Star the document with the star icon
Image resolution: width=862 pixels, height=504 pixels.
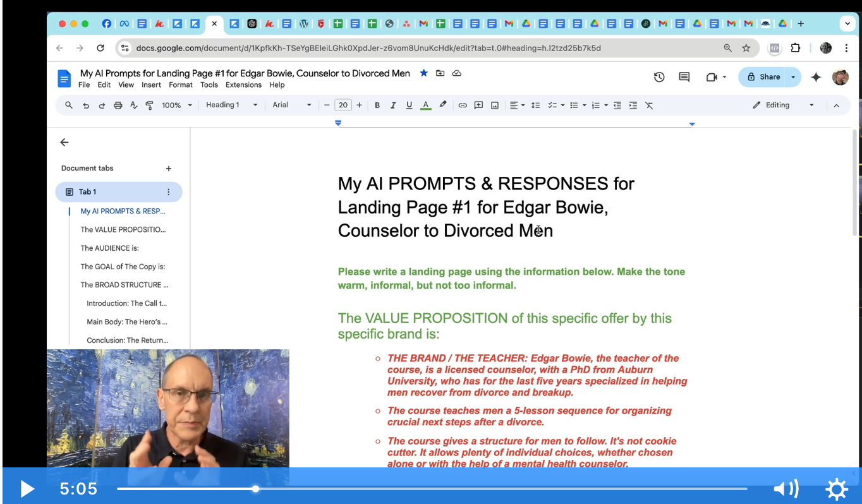(x=424, y=73)
